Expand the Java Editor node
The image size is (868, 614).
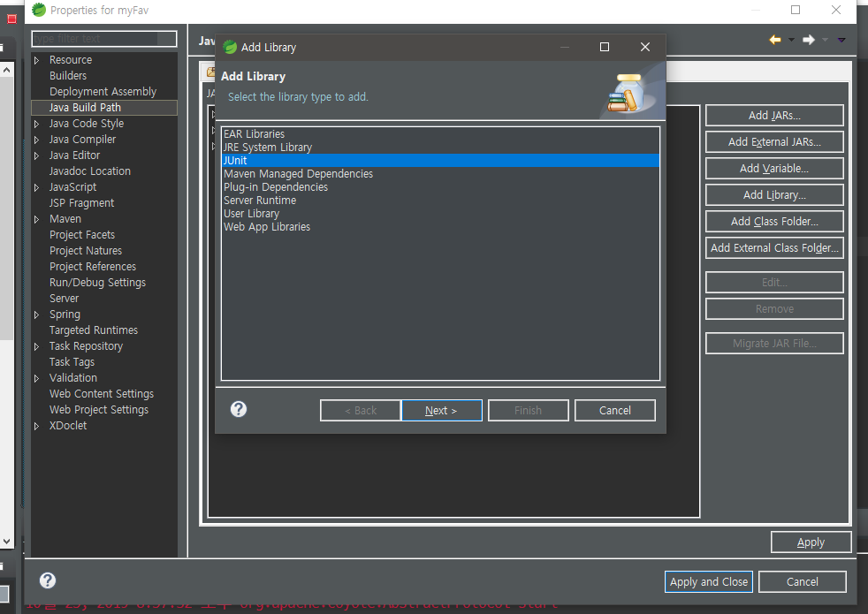point(36,156)
